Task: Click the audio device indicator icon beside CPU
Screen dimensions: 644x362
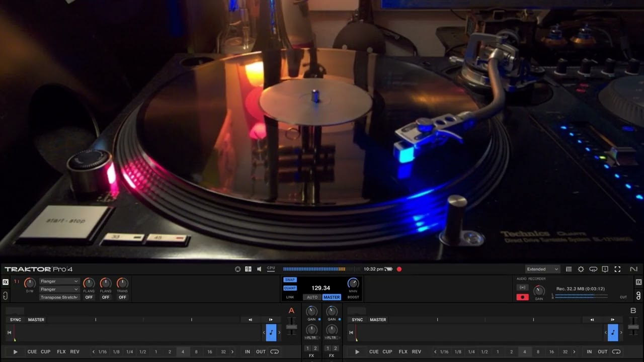Action: [248, 269]
